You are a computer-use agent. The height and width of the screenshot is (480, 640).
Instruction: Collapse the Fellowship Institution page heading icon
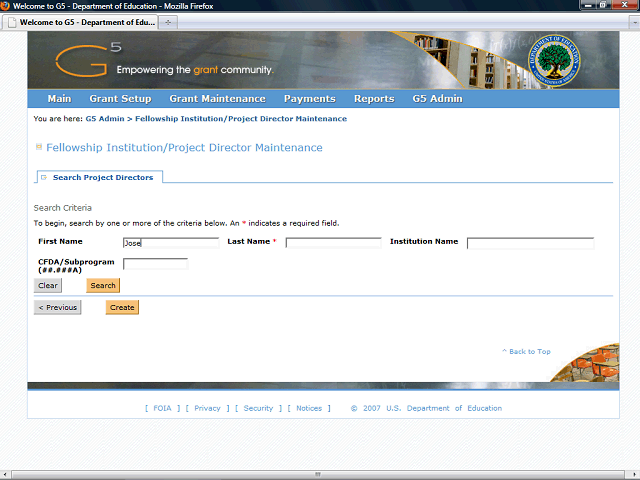(x=39, y=147)
